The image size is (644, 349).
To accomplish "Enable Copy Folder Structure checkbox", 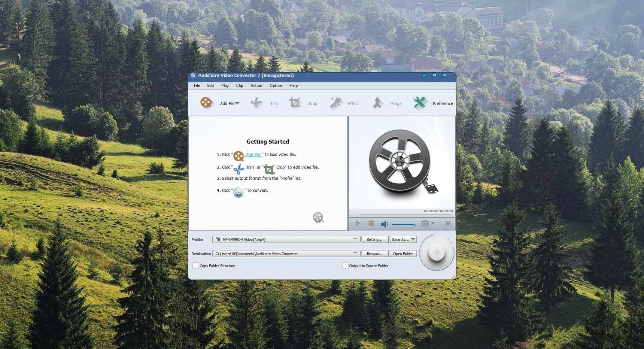I will 195,265.
